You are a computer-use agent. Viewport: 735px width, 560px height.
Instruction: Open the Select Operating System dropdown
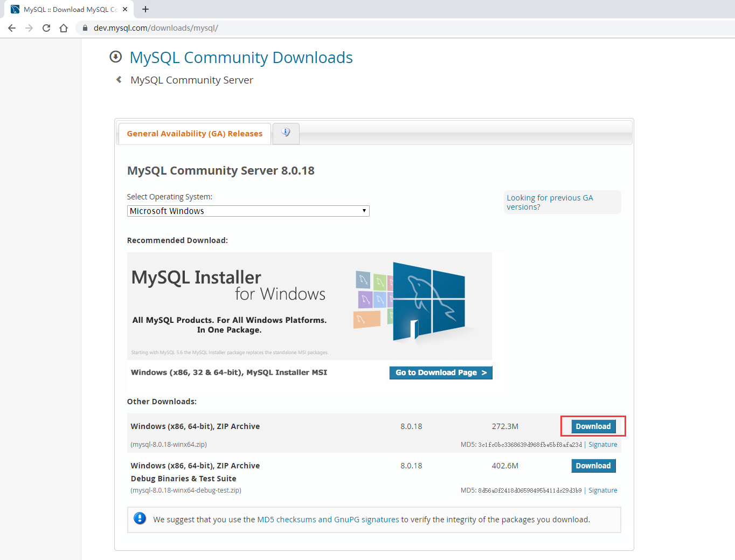(248, 211)
